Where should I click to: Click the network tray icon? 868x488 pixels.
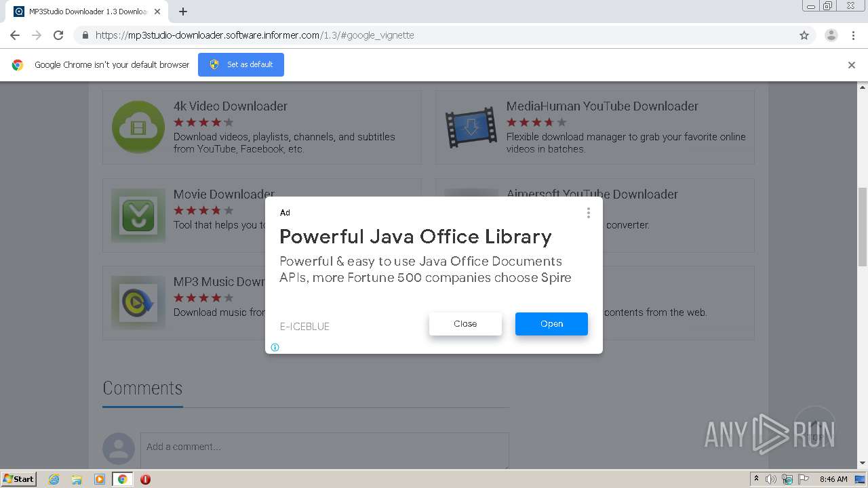[x=787, y=479]
